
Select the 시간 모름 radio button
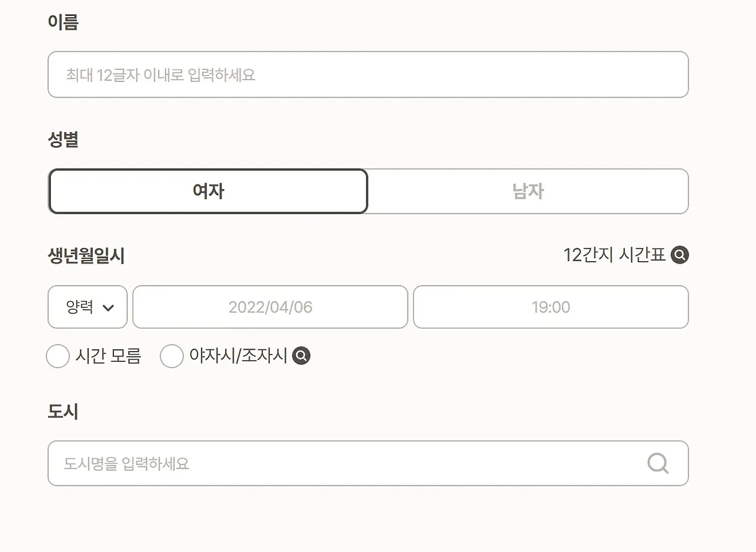pos(58,356)
